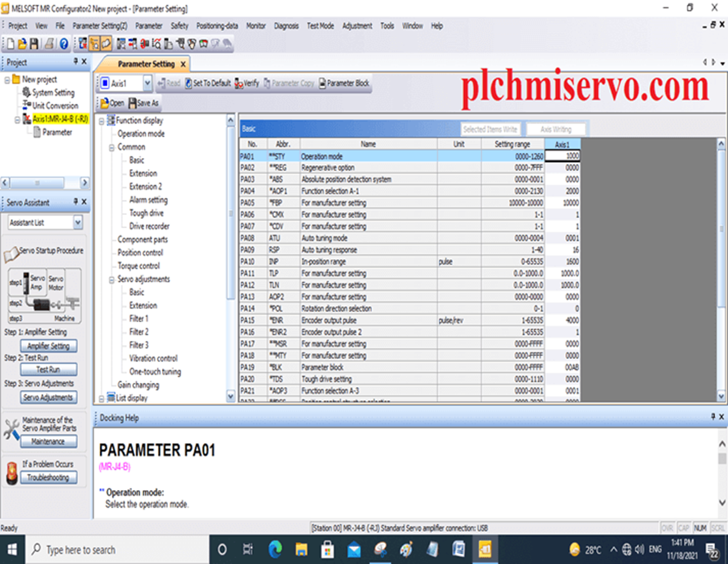Open the Test Mode menu
The height and width of the screenshot is (564, 728).
[320, 26]
